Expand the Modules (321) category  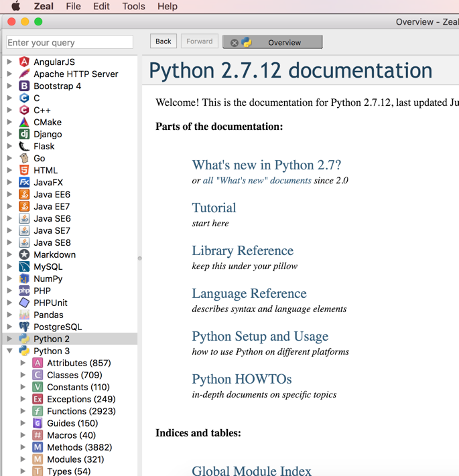[23, 459]
